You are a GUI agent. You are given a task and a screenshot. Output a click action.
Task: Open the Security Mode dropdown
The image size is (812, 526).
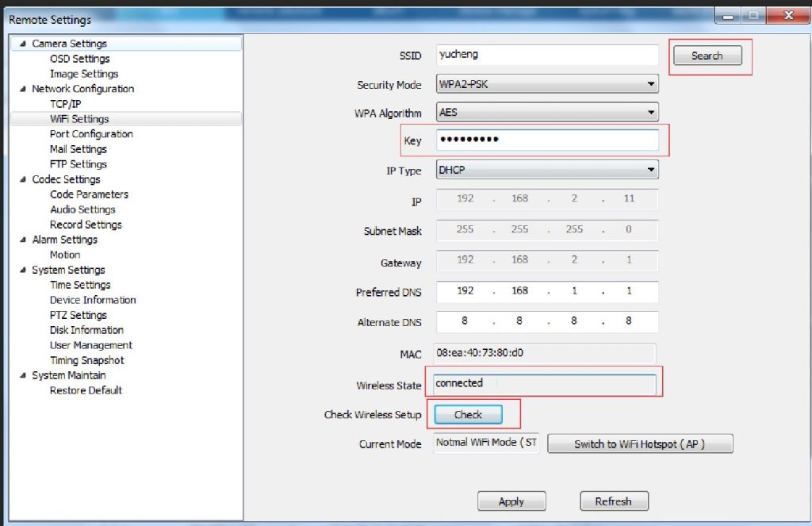(x=652, y=83)
